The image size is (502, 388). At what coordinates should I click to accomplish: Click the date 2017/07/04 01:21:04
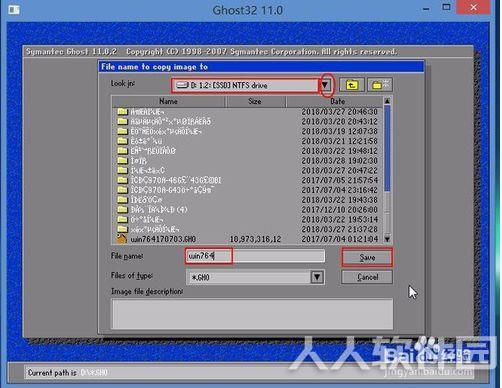click(x=340, y=239)
